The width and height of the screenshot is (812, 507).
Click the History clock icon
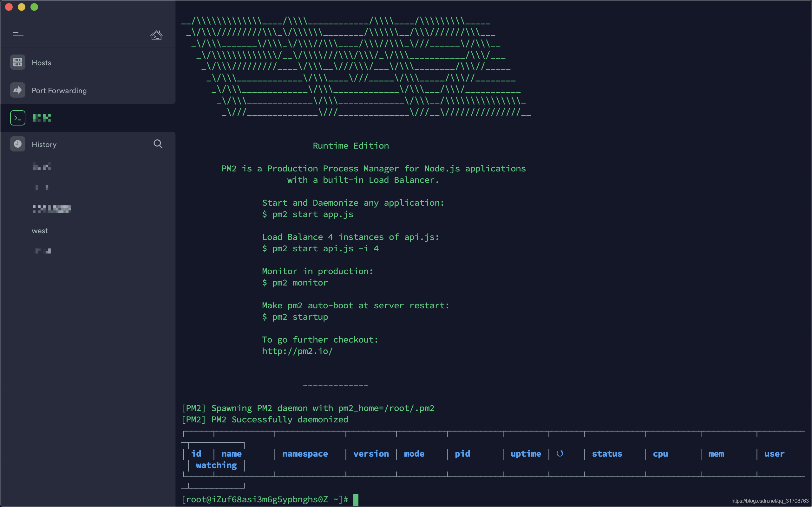(x=18, y=144)
